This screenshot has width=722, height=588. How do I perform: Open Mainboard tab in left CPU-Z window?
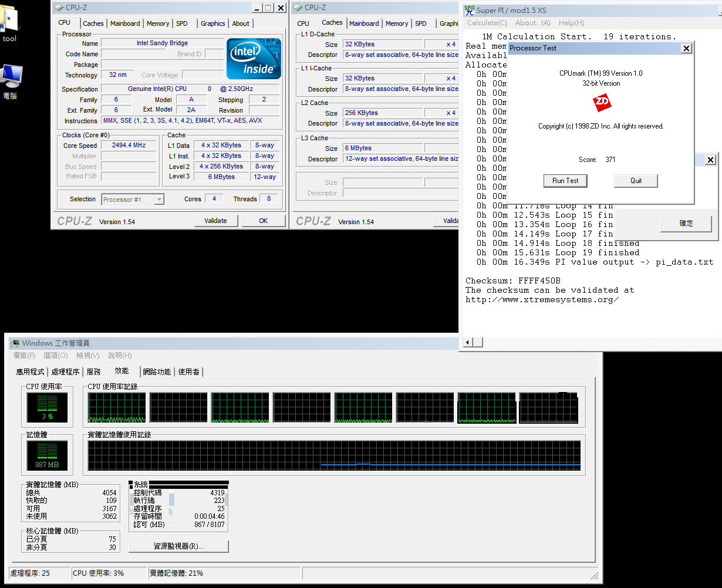click(x=125, y=23)
